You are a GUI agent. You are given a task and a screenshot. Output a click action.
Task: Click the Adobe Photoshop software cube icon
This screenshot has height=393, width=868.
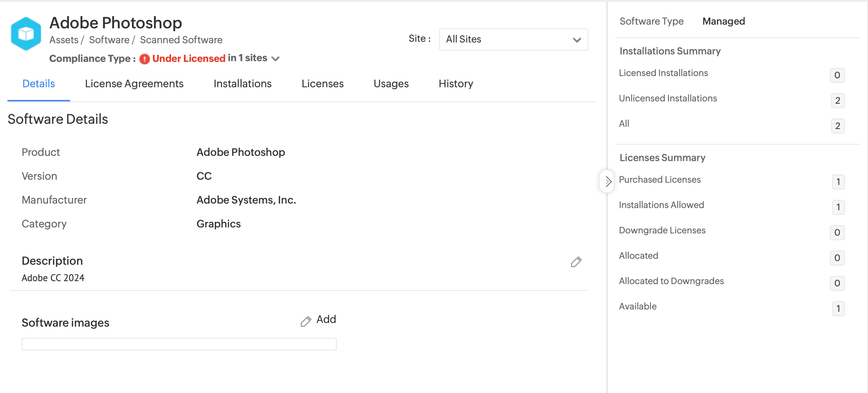(x=26, y=34)
